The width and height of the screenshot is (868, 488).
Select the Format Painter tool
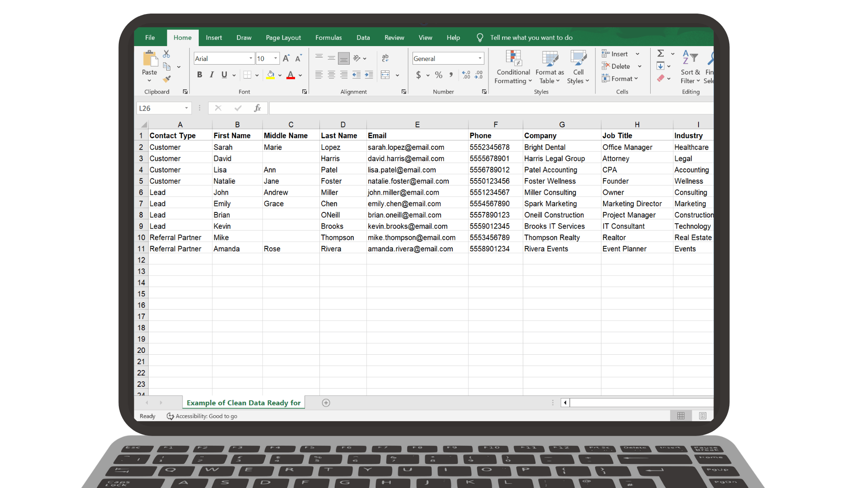pyautogui.click(x=166, y=80)
